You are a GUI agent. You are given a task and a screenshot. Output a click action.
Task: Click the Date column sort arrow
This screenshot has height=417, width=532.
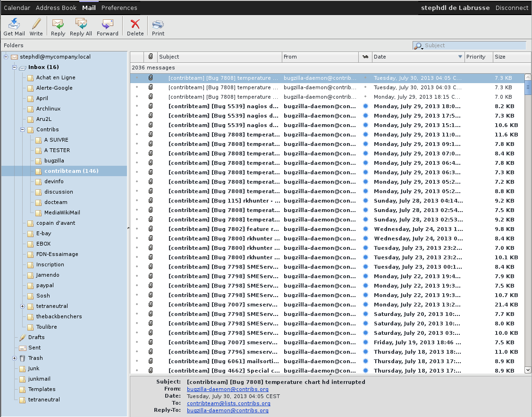pyautogui.click(x=460, y=57)
